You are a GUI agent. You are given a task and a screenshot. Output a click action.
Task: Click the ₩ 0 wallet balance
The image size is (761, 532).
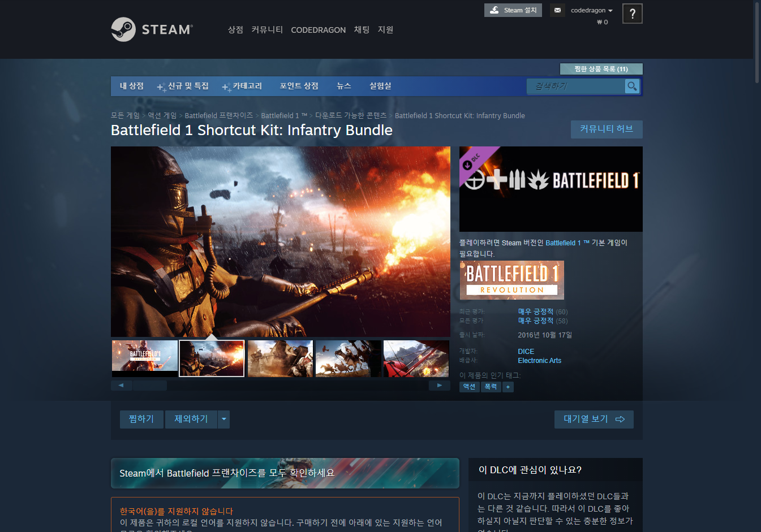[x=603, y=22]
